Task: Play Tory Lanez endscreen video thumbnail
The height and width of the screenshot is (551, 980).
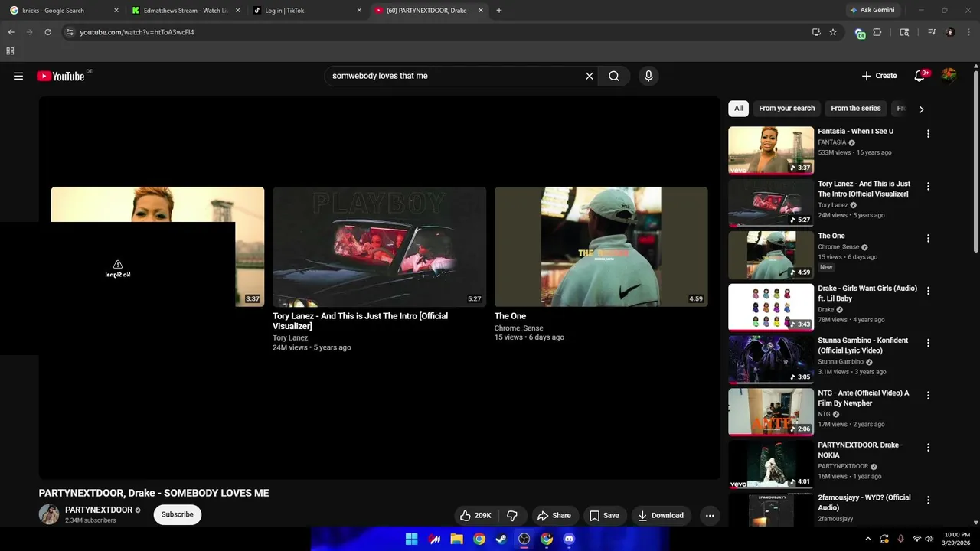Action: point(379,246)
